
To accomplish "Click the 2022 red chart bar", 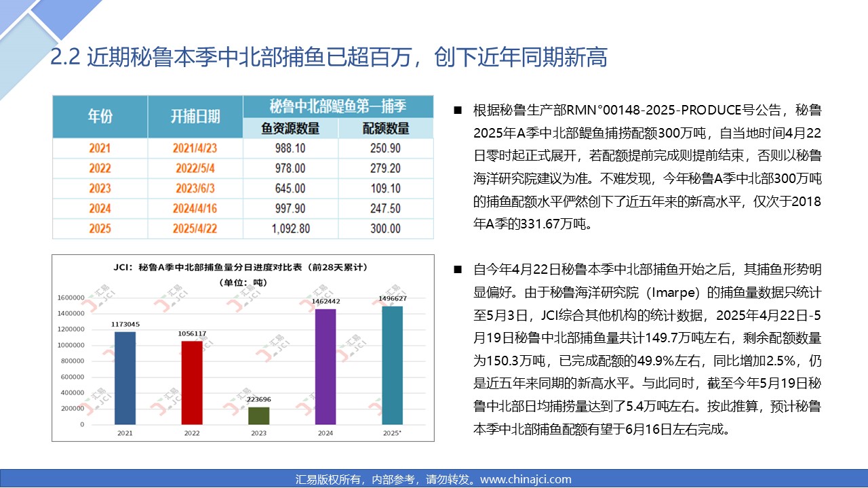I will [x=192, y=383].
